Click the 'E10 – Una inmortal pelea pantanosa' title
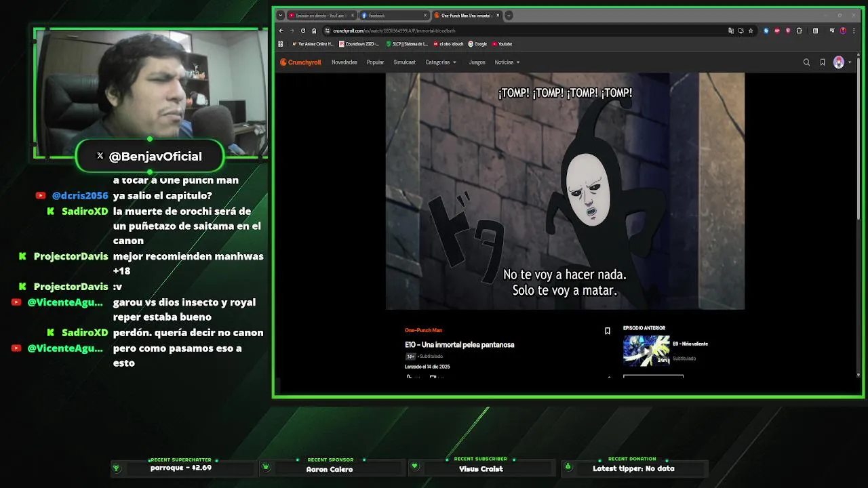868x488 pixels. click(460, 344)
